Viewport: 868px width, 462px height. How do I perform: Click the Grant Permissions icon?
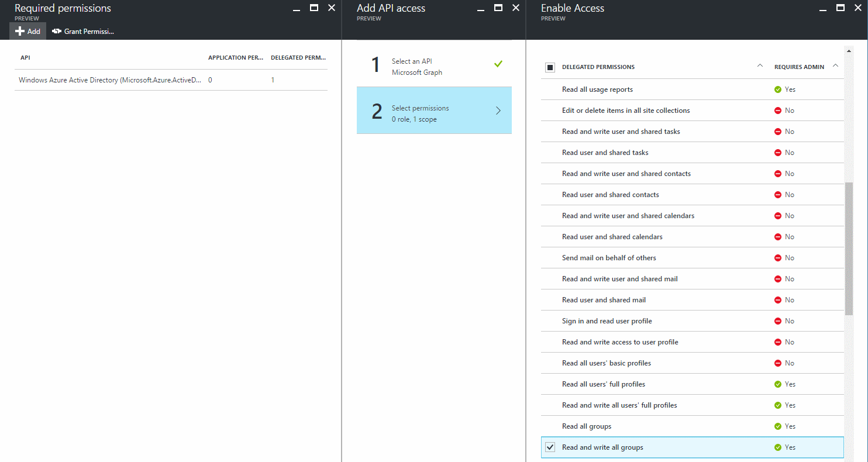tap(57, 32)
